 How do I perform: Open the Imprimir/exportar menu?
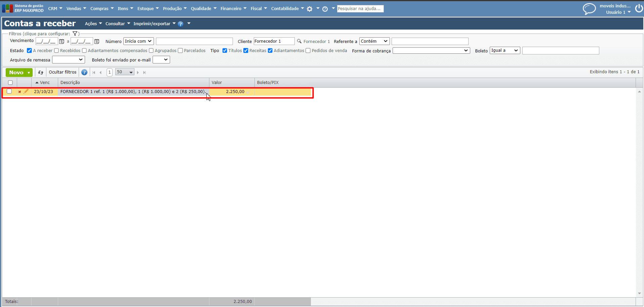(x=154, y=24)
